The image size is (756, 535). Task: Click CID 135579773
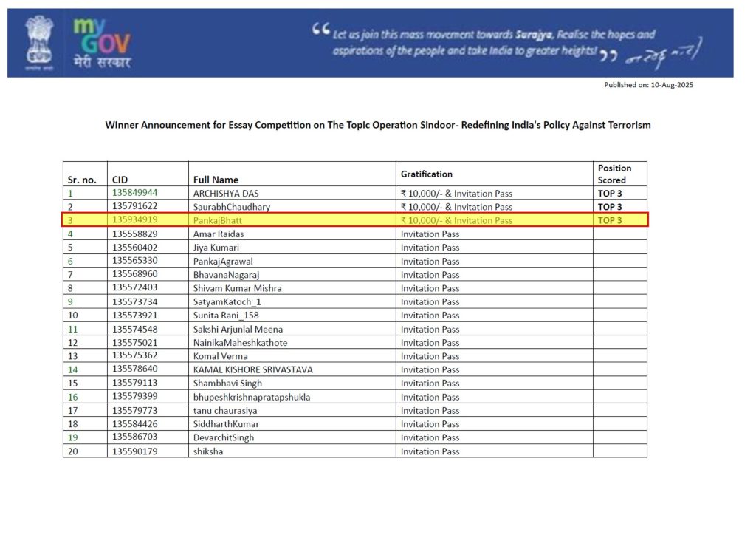135,411
